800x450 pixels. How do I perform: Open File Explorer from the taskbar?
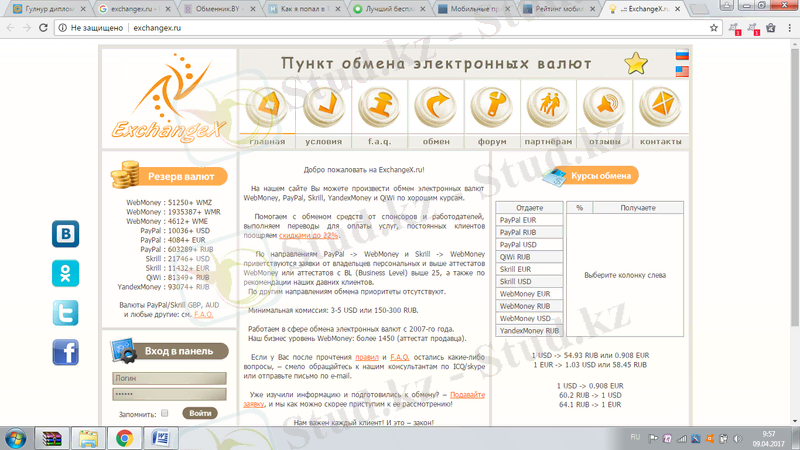point(88,438)
